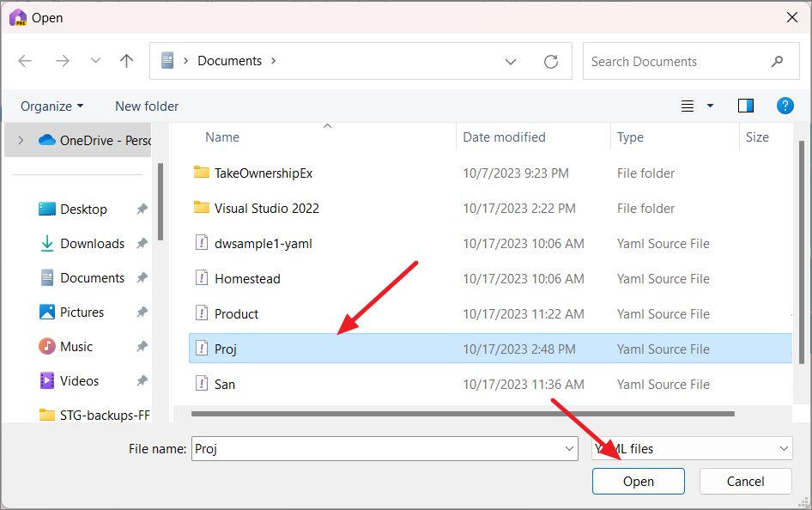The image size is (812, 510).
Task: Open the Organize menu
Action: tap(50, 106)
